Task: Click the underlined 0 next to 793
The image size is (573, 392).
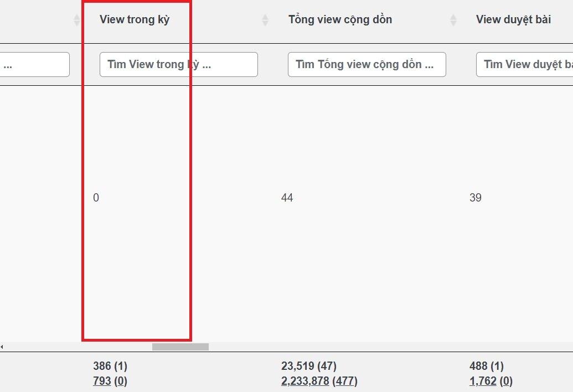Action: [x=121, y=380]
